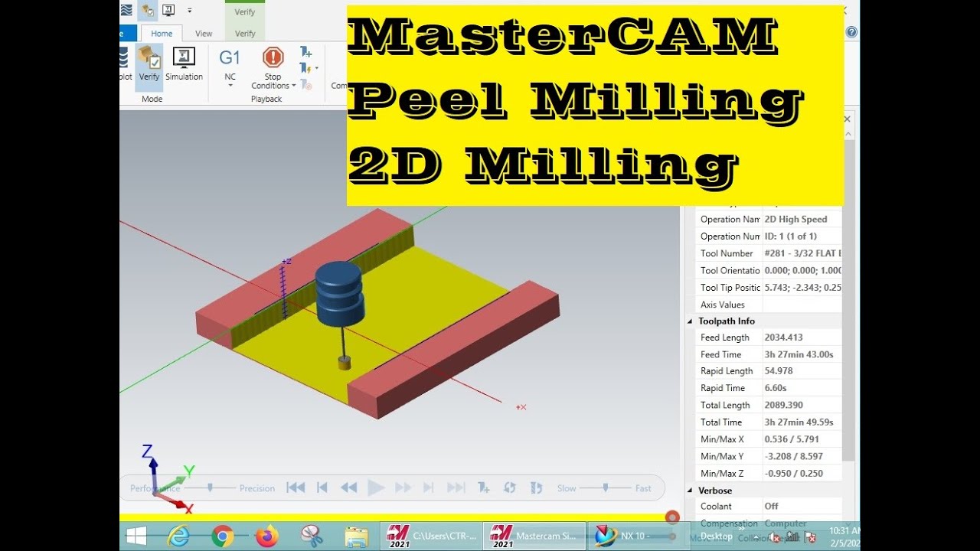Open the quick access toolbar customize dropdown

pos(190,11)
